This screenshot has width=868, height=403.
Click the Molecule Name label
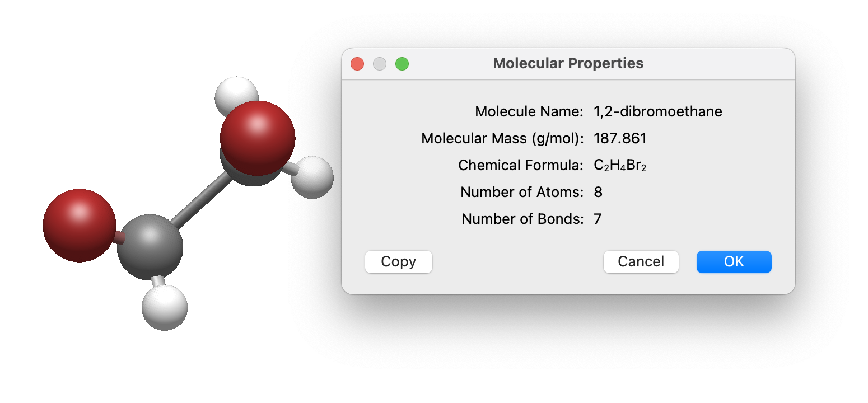(529, 111)
